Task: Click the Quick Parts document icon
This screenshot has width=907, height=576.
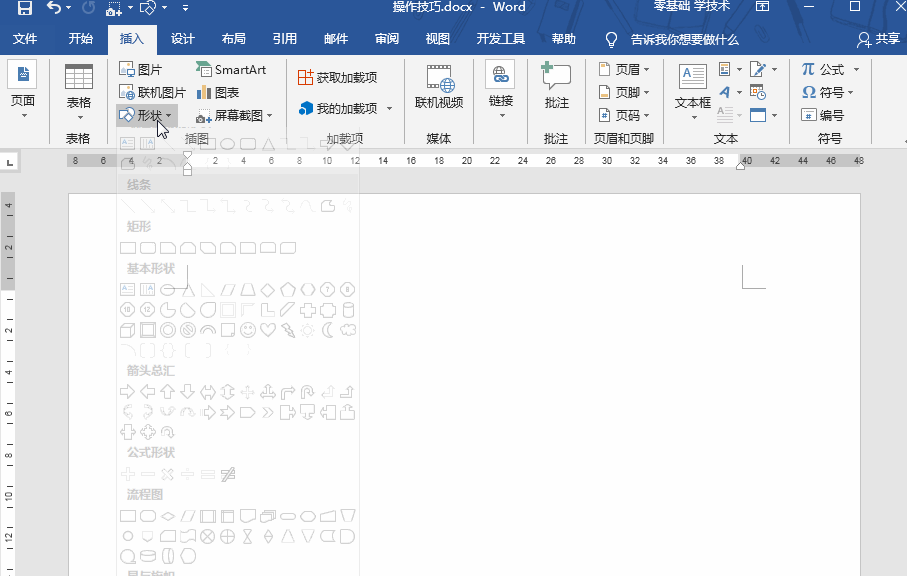Action: tap(725, 69)
